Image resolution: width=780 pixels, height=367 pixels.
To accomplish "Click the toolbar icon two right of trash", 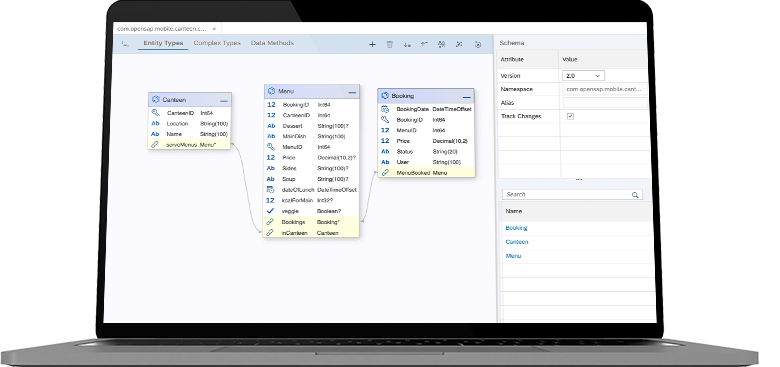I will click(424, 44).
